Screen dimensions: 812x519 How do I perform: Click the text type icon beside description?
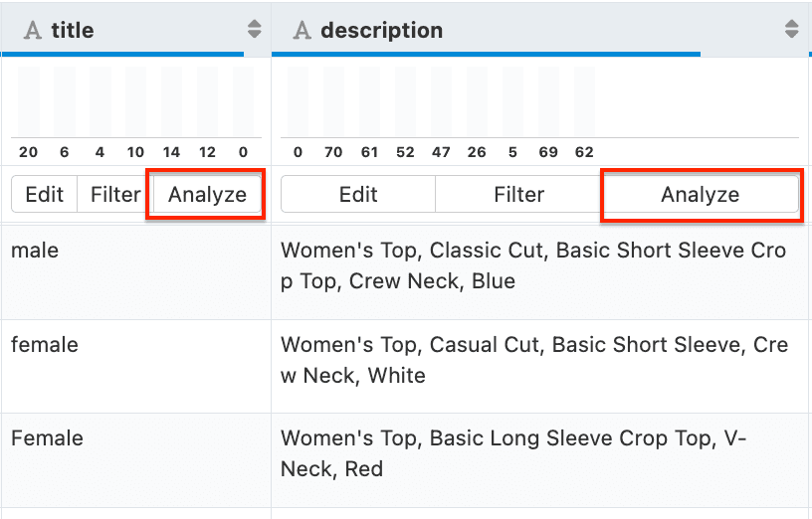point(303,31)
